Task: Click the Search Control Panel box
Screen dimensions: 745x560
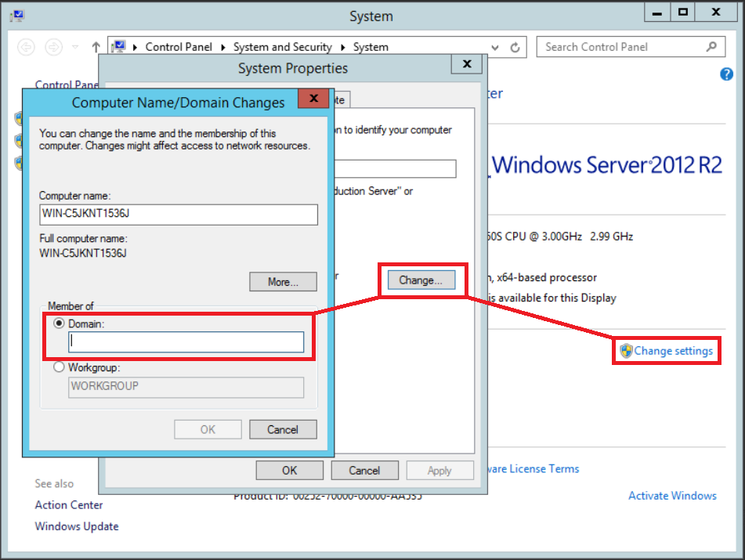Action: [x=619, y=47]
